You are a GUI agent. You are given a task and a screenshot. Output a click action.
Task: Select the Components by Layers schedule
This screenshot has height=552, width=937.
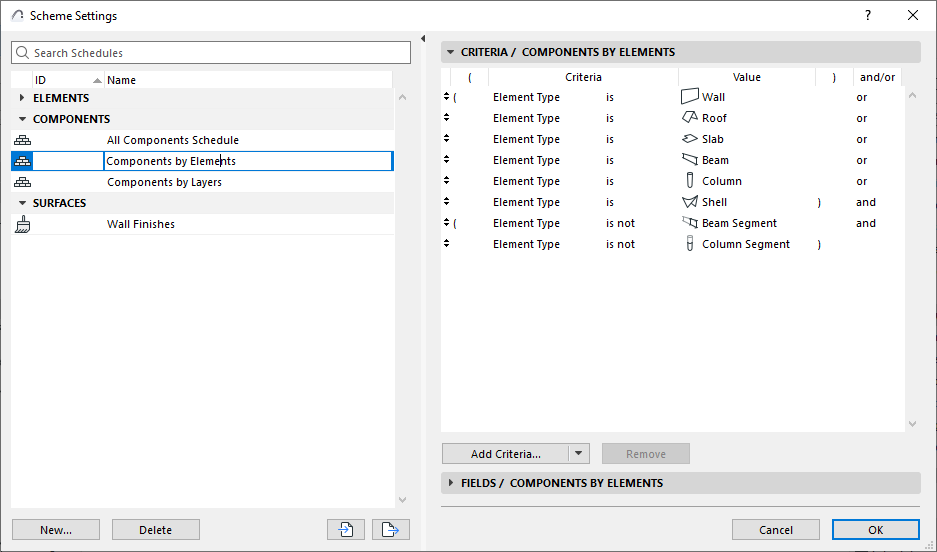point(164,182)
